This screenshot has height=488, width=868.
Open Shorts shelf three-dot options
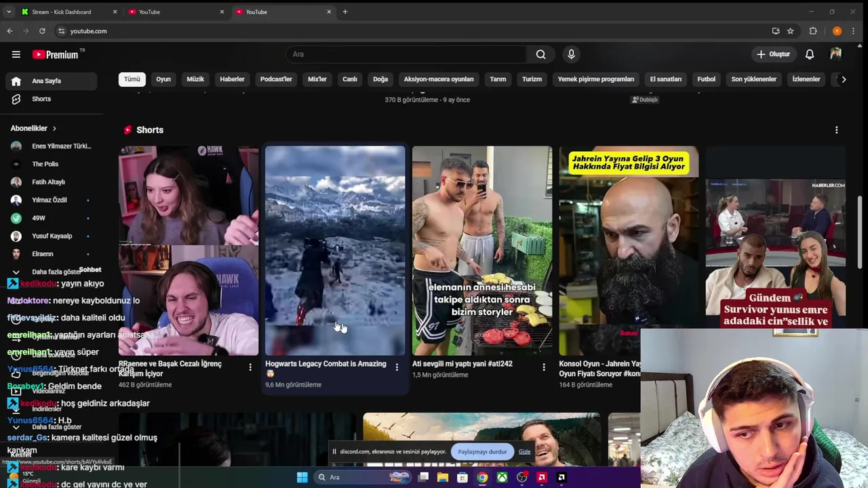(836, 130)
